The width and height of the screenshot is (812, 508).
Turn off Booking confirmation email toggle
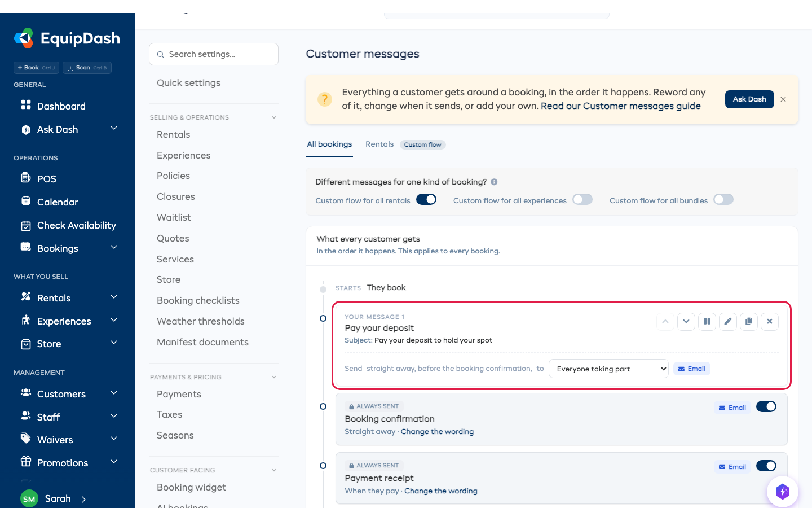pyautogui.click(x=766, y=407)
